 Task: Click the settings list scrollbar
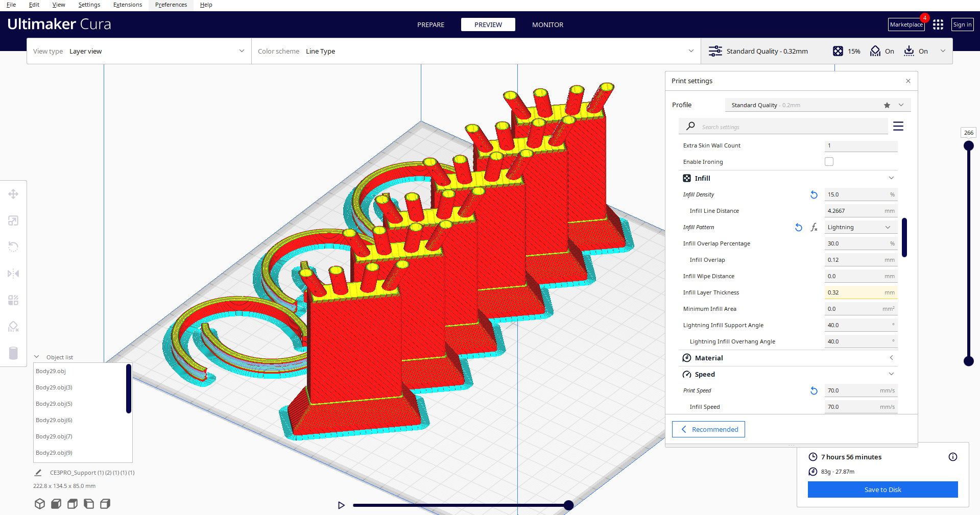[904, 237]
